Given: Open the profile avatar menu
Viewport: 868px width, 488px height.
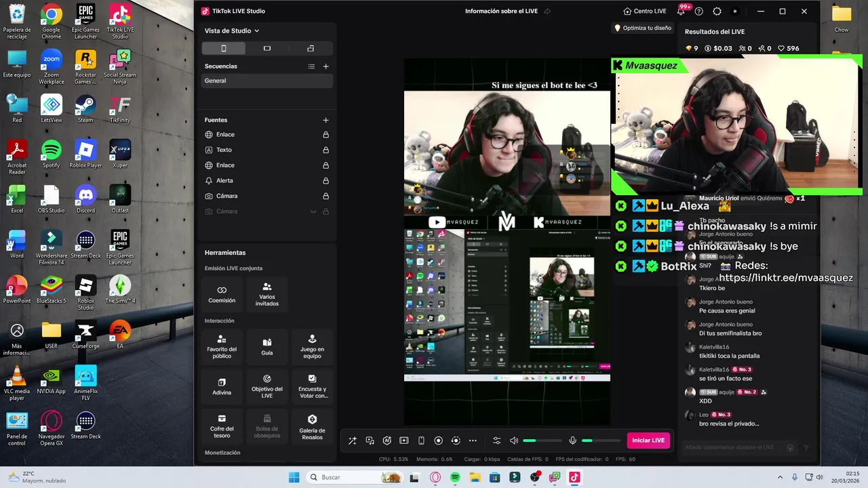Looking at the screenshot, I should point(735,12).
